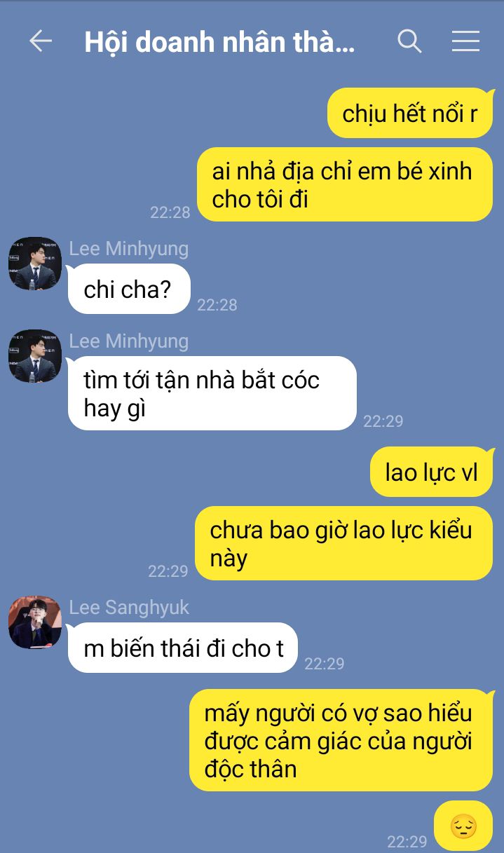This screenshot has width=504, height=853.
Task: Tap the "tìm tới tận nhà bắt cóc" bubble
Action: (x=212, y=393)
